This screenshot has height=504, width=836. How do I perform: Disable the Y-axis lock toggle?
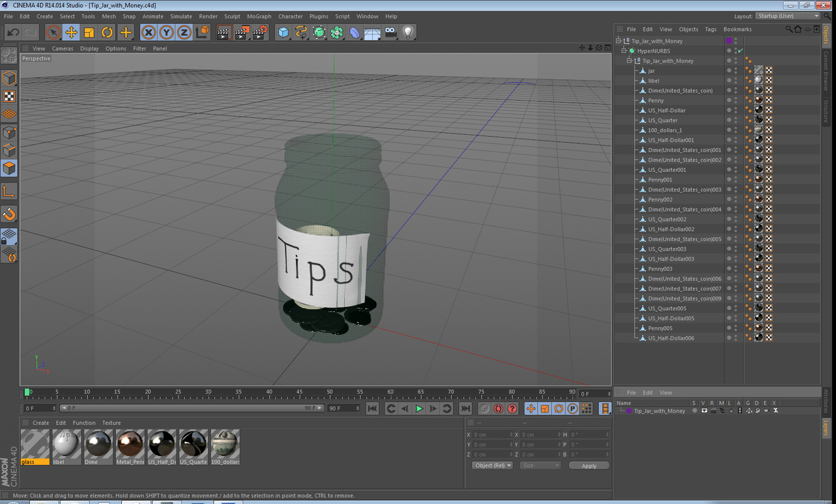(x=166, y=32)
